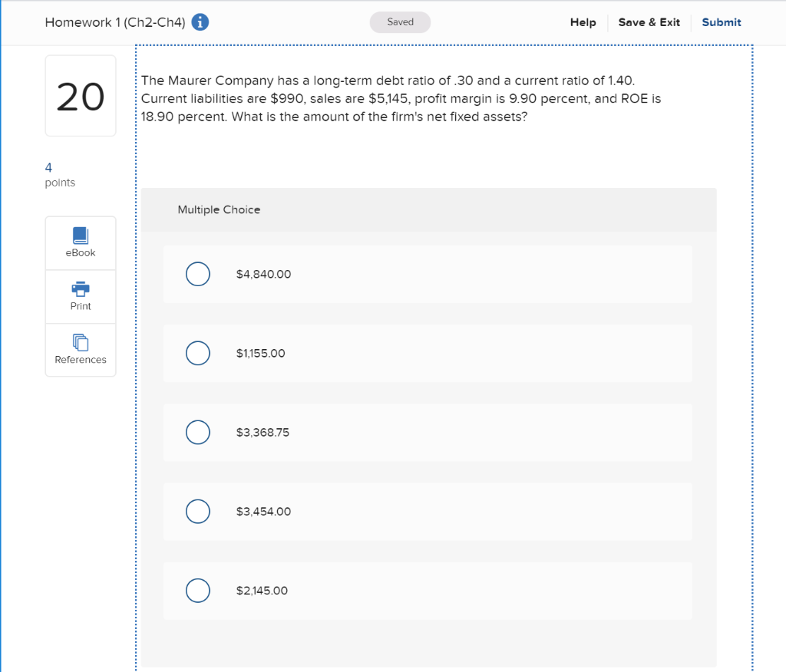Select the $2,145.00 answer choice
This screenshot has height=672, width=786.
(197, 591)
